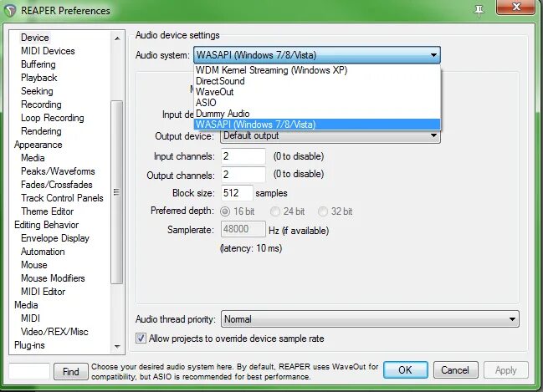Select Seeking in the preferences tree
Screen dimensions: 543x392
pyautogui.click(x=37, y=91)
